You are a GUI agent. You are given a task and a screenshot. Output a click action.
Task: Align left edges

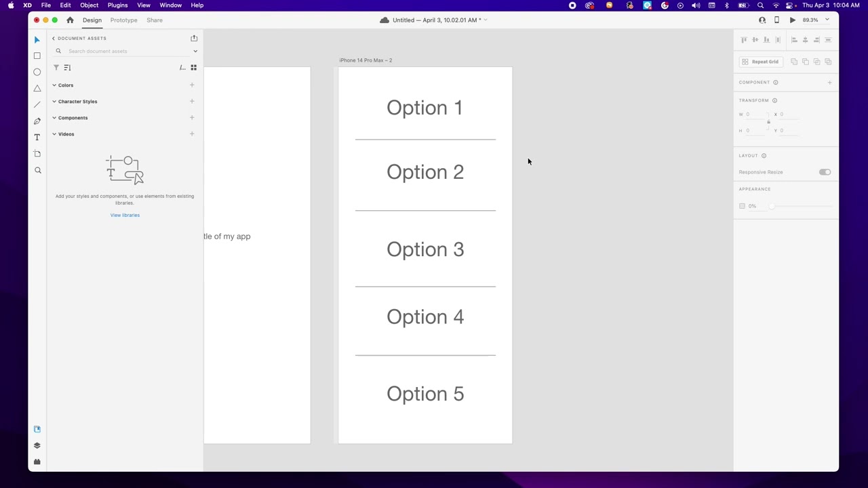coord(794,40)
